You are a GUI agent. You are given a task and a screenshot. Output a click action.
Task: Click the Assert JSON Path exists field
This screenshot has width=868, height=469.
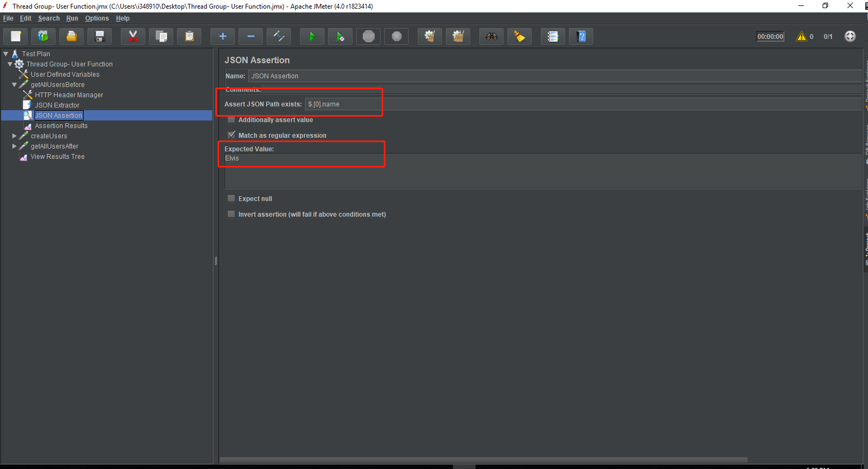point(584,104)
